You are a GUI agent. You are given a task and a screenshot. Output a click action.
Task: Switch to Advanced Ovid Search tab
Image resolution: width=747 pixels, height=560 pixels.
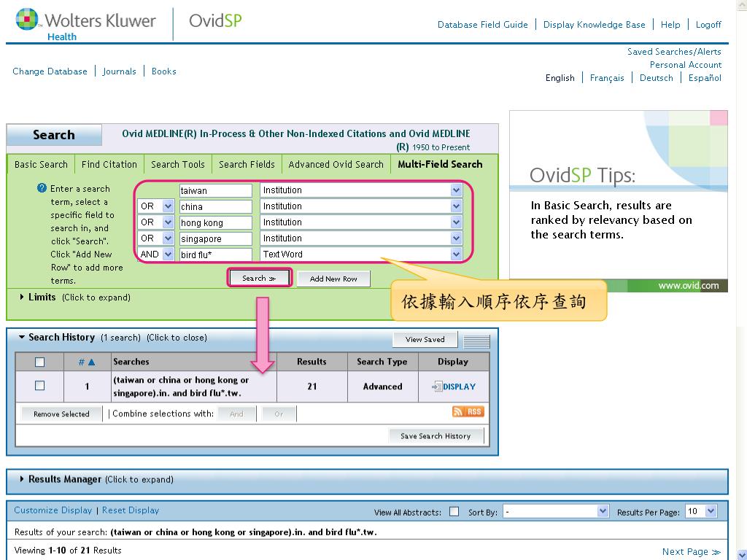point(336,164)
